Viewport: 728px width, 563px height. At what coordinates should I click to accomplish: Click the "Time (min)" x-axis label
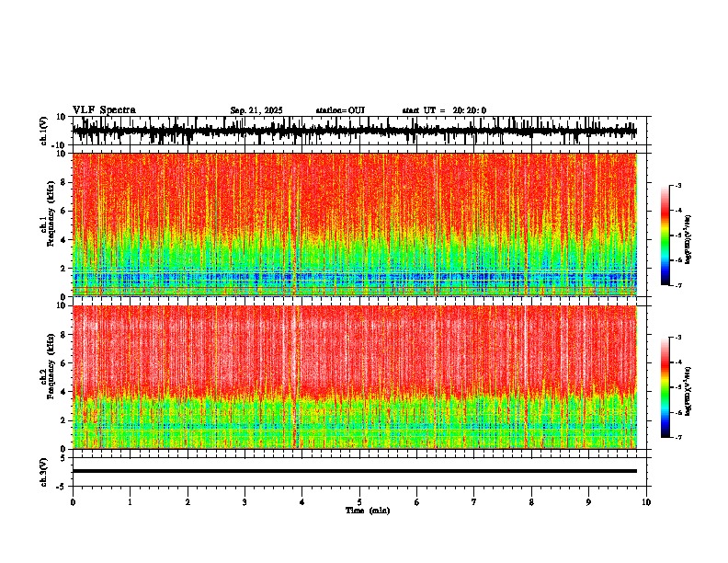click(368, 511)
